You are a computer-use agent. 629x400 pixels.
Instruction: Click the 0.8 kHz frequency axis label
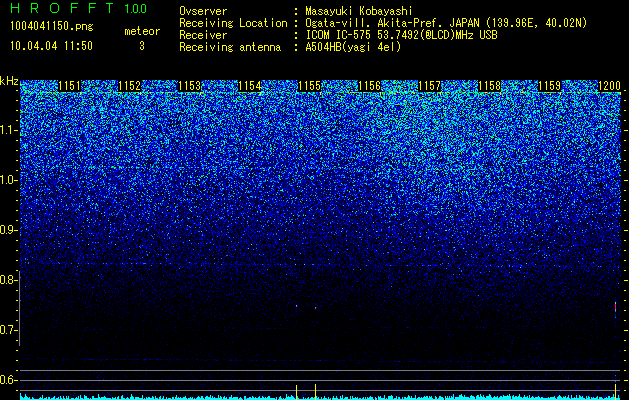click(8, 280)
